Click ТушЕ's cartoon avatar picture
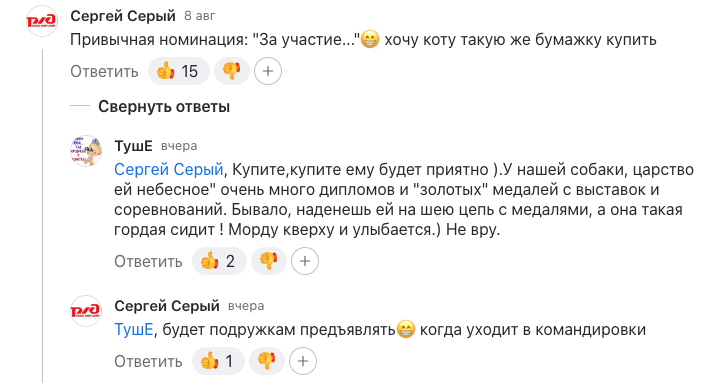Screen dimensions: 724x391 (86, 151)
